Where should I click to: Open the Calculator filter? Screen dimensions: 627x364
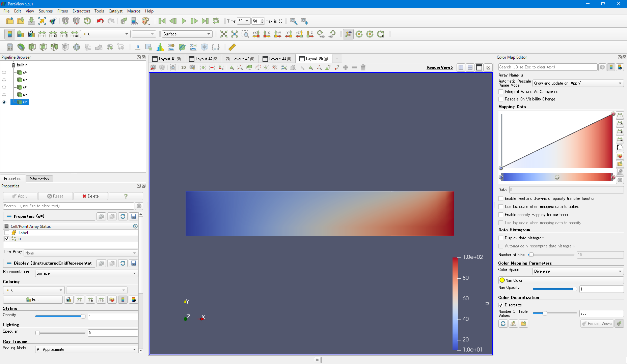tap(10, 47)
